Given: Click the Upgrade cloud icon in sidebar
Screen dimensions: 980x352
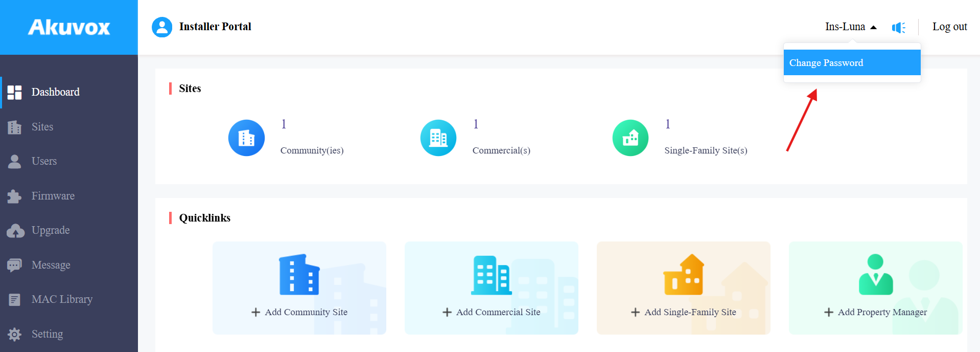Looking at the screenshot, I should 15,231.
